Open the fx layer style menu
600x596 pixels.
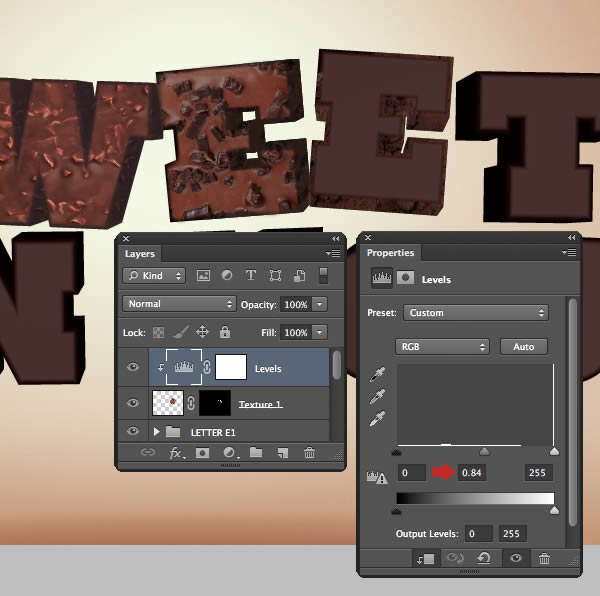[x=176, y=453]
